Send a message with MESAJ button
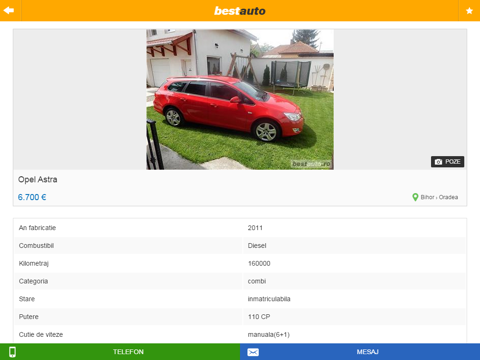 coord(360,352)
